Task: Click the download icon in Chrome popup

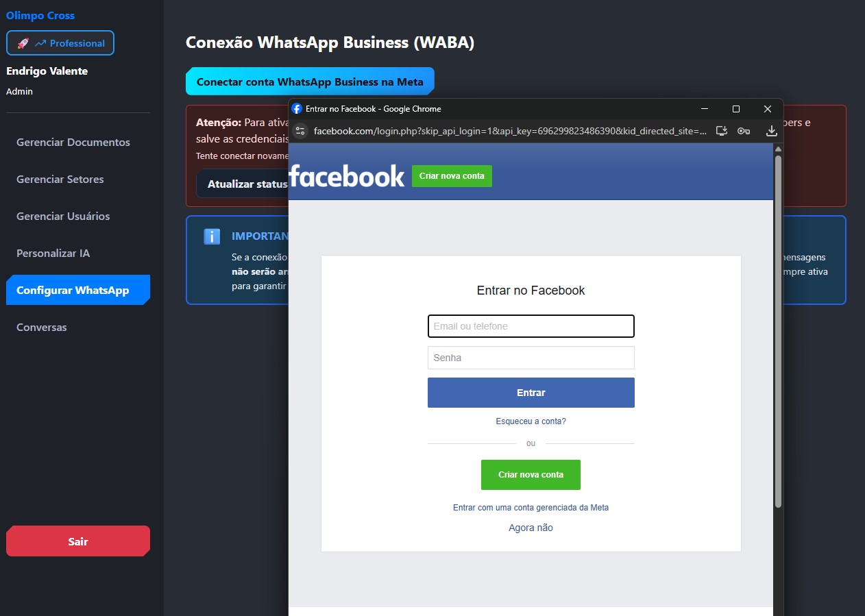Action: pyautogui.click(x=771, y=131)
